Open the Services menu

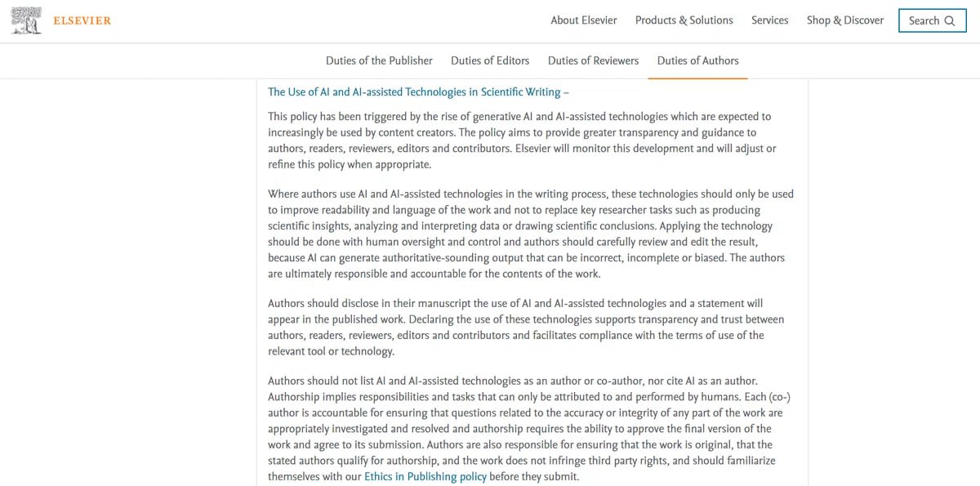point(770,20)
